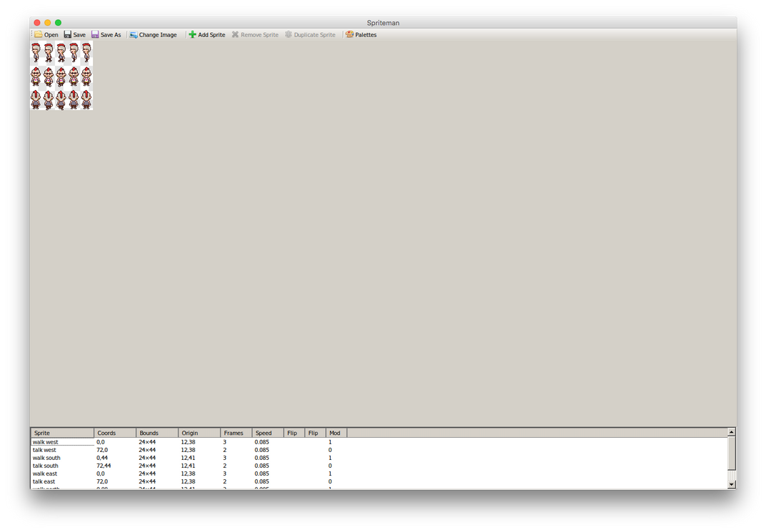Click the Save As purple disk icon
Viewport: 766px width, 532px height.
tap(95, 35)
